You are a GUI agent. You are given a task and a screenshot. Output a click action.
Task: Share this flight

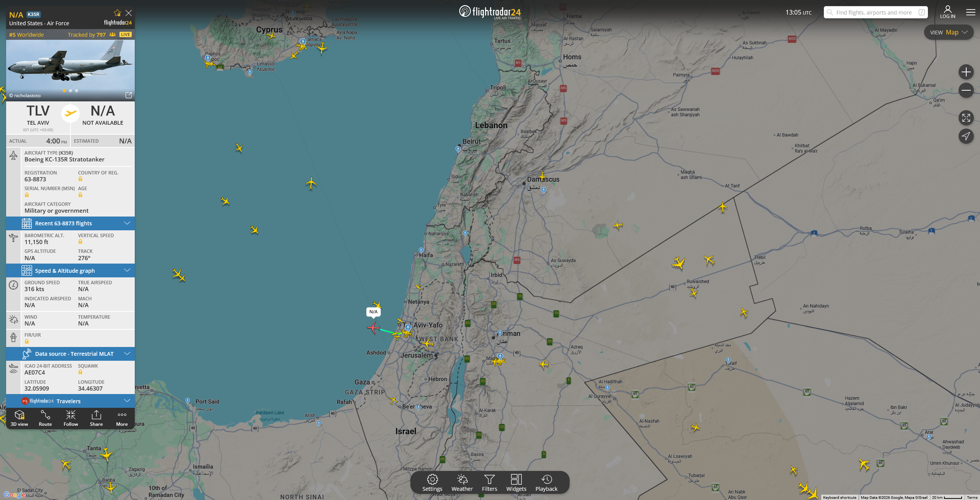[x=96, y=418]
